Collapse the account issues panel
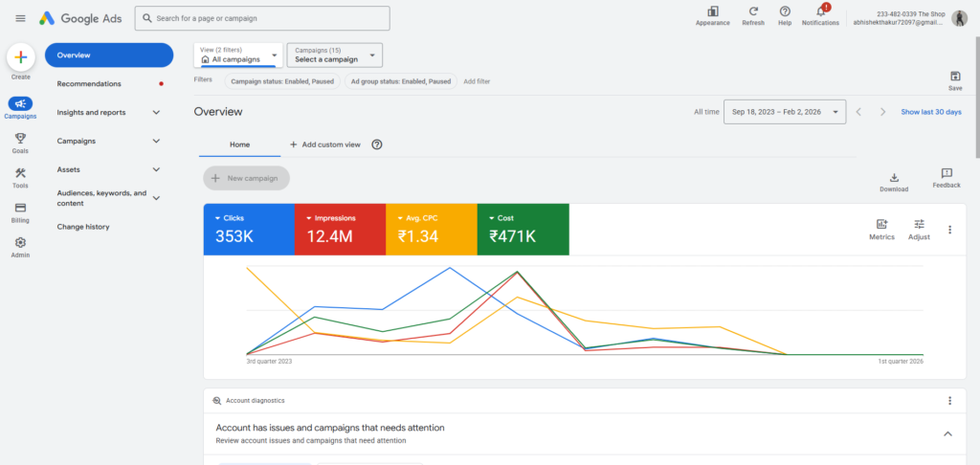The image size is (980, 465). coord(947,433)
